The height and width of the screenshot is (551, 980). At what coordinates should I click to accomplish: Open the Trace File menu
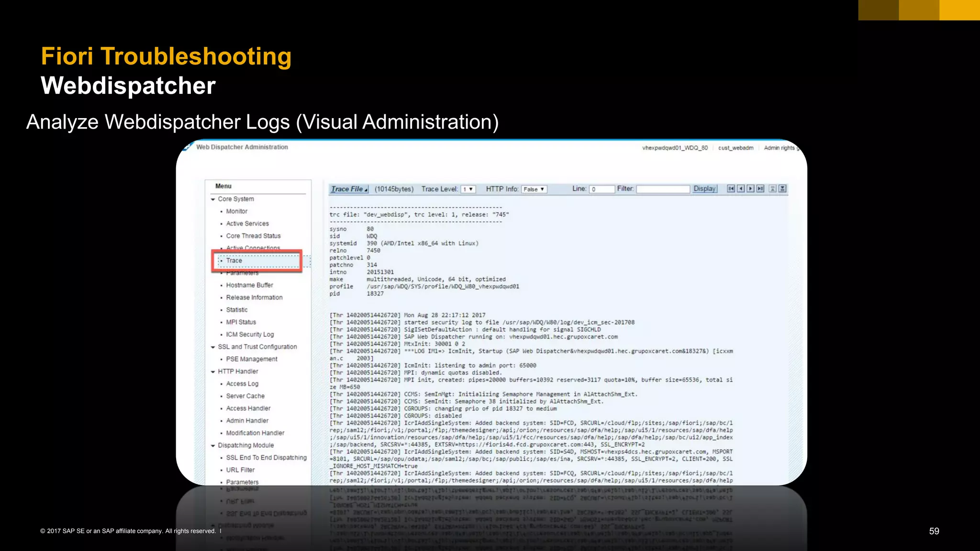349,189
